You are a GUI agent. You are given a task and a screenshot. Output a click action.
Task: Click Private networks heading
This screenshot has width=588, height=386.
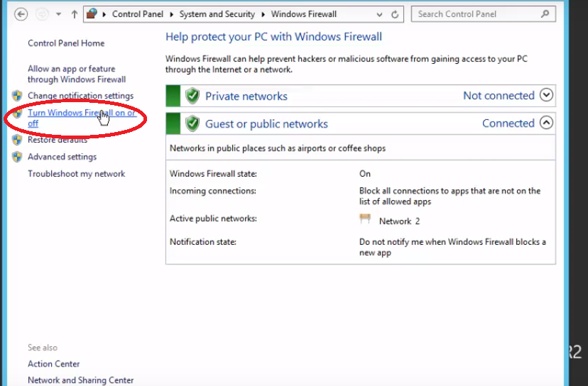point(246,96)
